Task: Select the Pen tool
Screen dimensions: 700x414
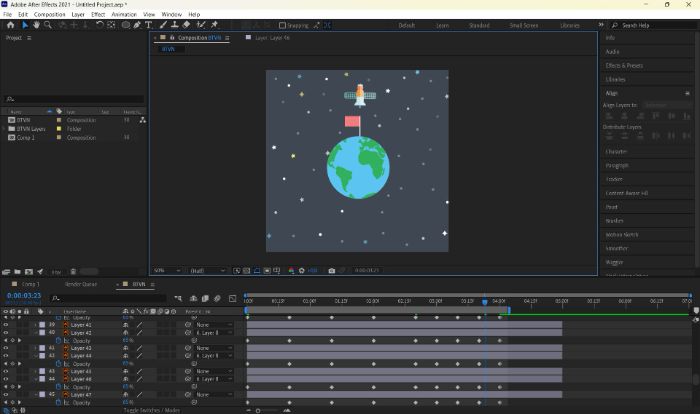Action: (137, 25)
